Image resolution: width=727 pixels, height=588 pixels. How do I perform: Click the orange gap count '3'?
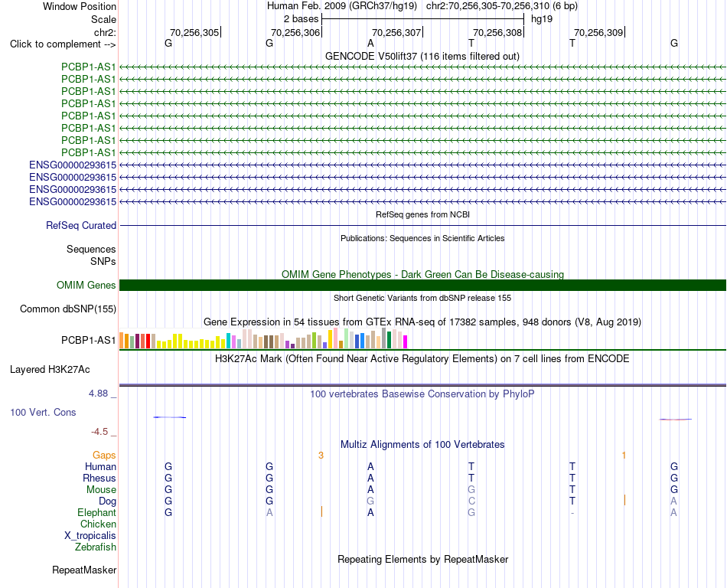(x=321, y=456)
